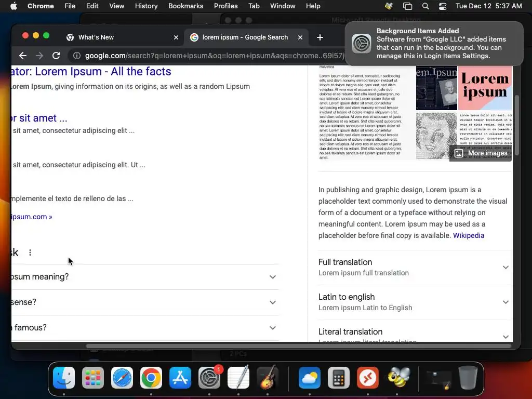Select the lorem ipsum - Google Search tab
This screenshot has height=399, width=532.
pyautogui.click(x=246, y=37)
